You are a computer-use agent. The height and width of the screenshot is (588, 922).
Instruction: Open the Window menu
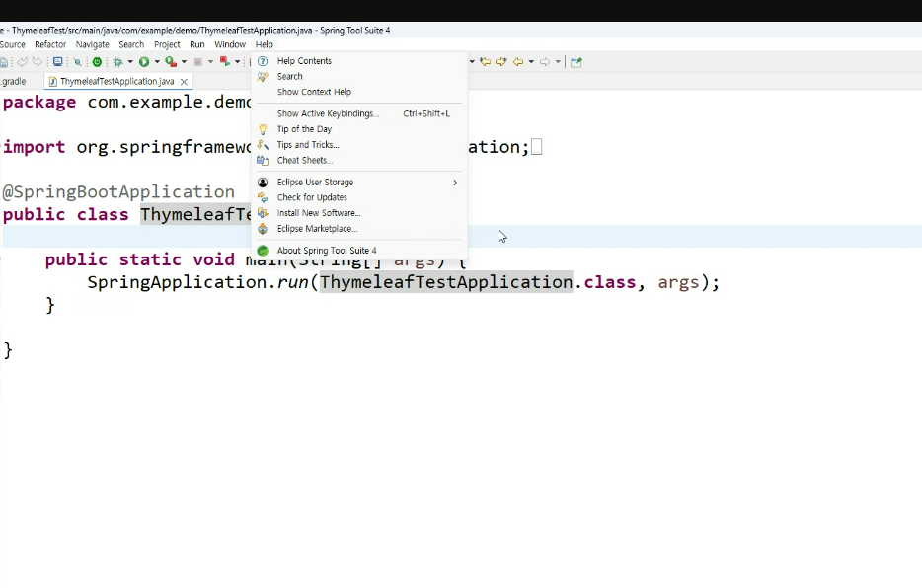tap(229, 44)
